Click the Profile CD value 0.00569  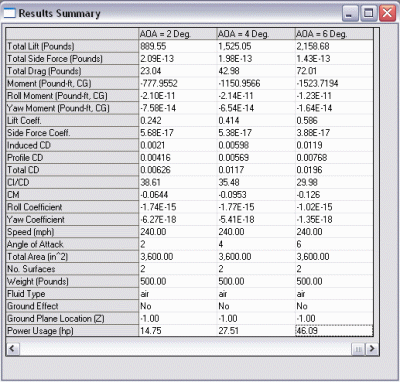click(x=256, y=158)
